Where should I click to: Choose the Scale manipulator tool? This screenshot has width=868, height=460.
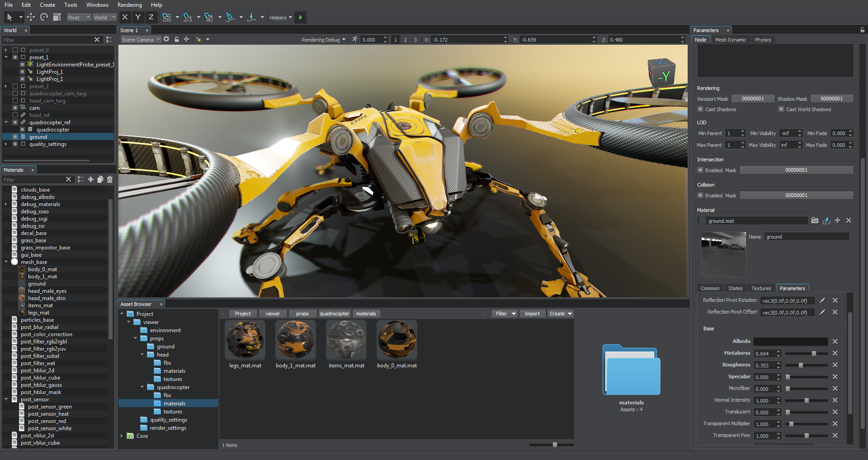(57, 17)
